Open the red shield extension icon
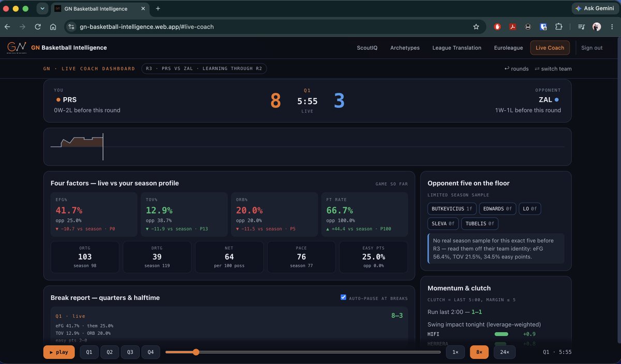This screenshot has height=364, width=621. (x=497, y=27)
